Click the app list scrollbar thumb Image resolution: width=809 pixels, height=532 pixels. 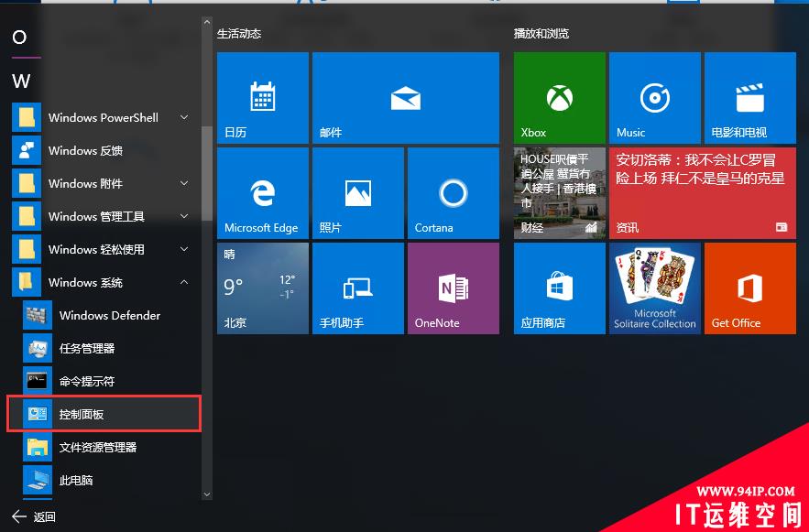[x=207, y=174]
